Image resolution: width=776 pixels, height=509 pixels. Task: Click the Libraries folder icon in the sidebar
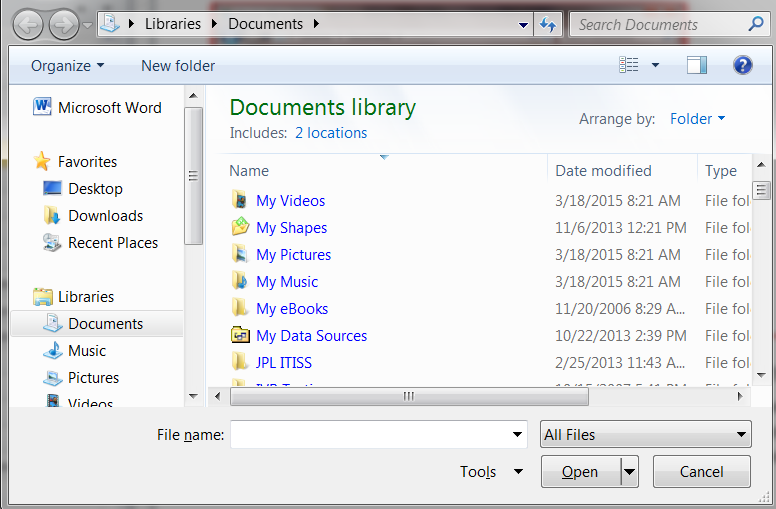click(43, 296)
